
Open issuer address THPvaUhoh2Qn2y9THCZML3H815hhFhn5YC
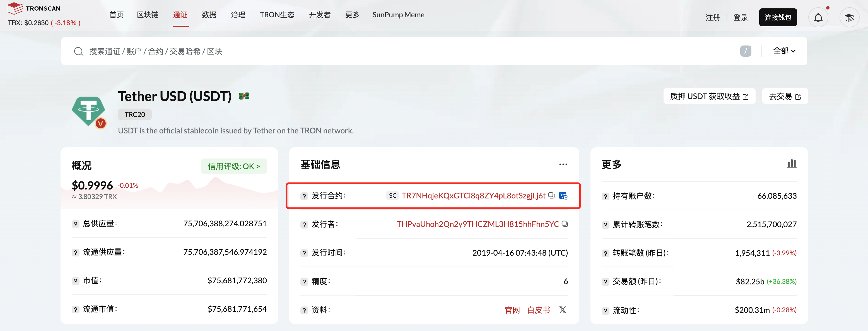tap(478, 224)
